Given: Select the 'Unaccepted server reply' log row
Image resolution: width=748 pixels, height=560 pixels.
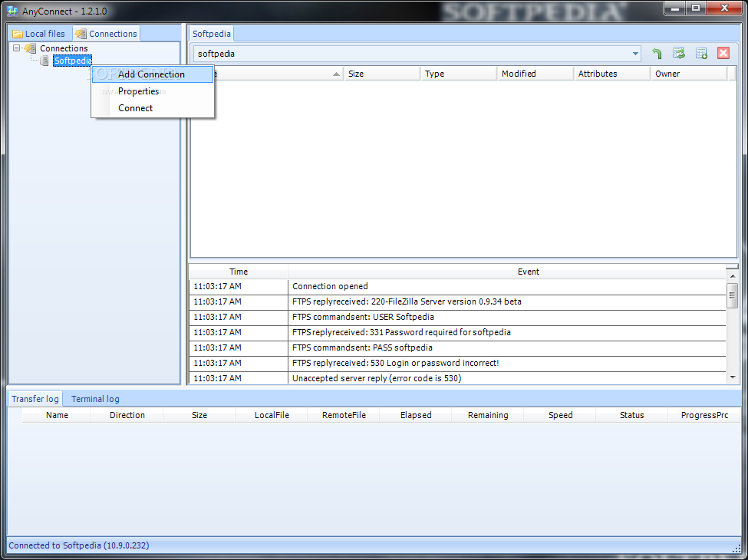Looking at the screenshot, I should tap(458, 378).
